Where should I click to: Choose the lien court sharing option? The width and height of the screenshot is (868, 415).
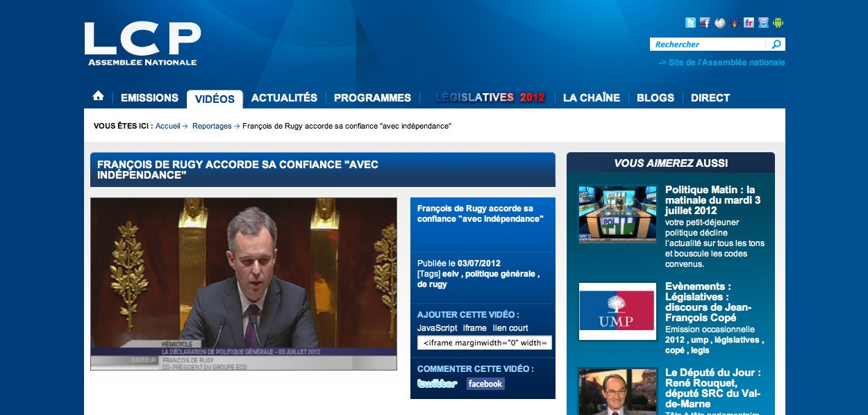(510, 327)
